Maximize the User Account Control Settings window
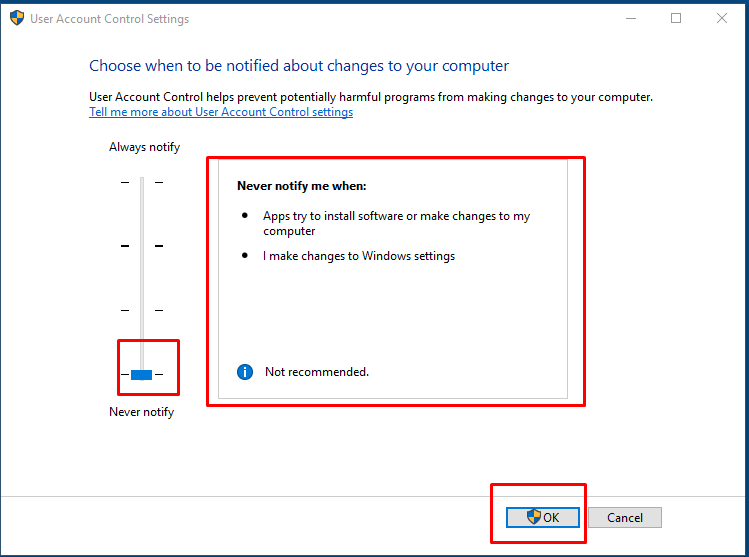The height and width of the screenshot is (557, 749). coord(676,18)
